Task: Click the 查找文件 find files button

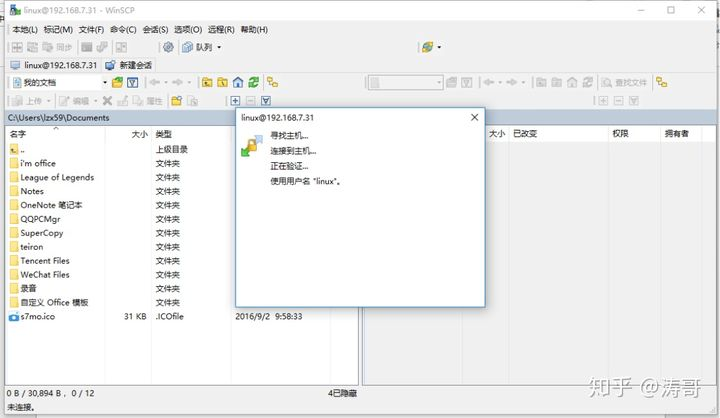Action: pos(624,83)
